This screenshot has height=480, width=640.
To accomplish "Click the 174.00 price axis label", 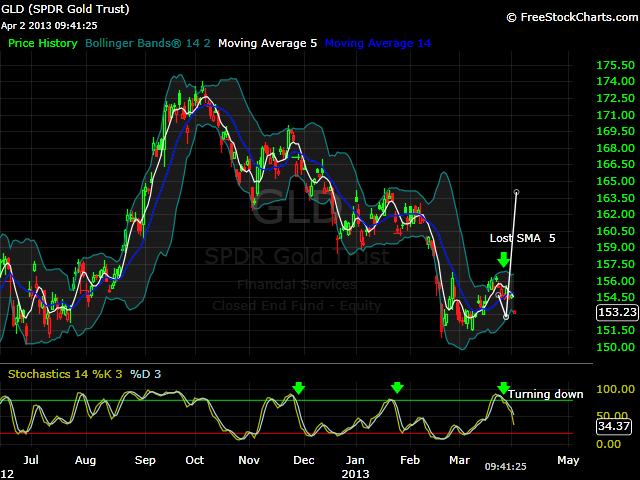I will tap(616, 81).
